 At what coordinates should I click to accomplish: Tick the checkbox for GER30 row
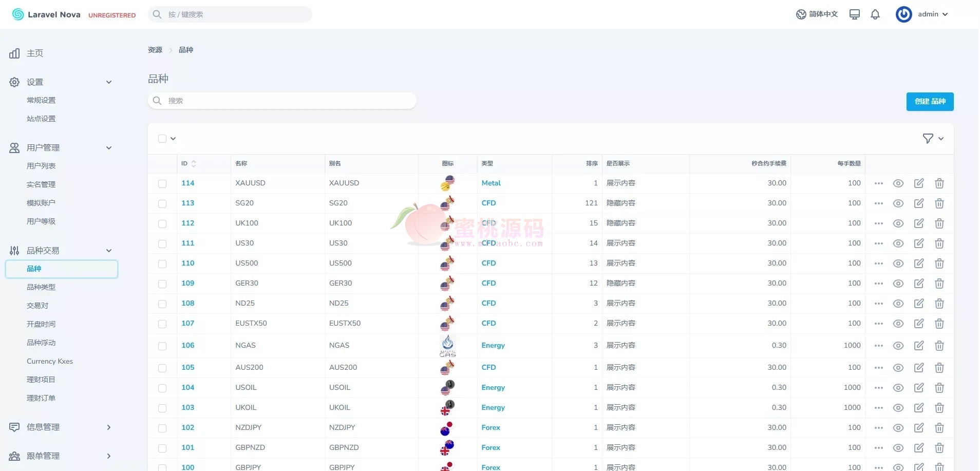[162, 284]
